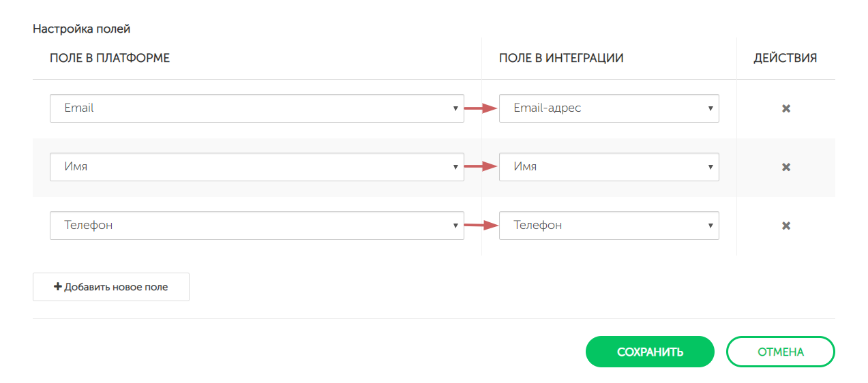
Task: Delete the Телефон mapping with its cross
Action: [785, 226]
